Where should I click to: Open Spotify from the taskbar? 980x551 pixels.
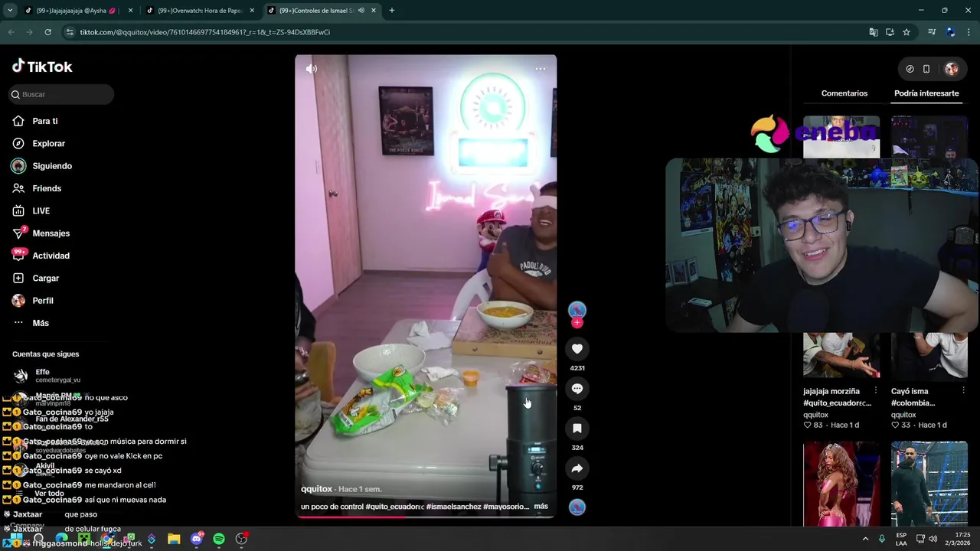(219, 539)
